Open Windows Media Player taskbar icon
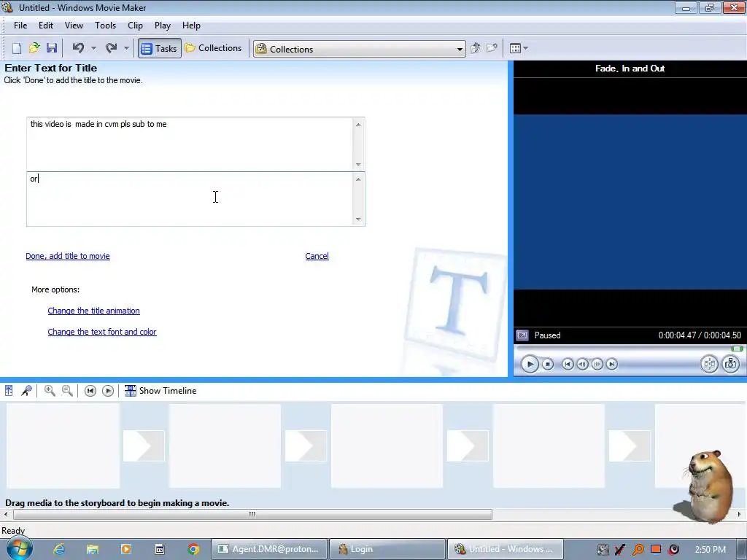The width and height of the screenshot is (747, 560). coord(126,549)
